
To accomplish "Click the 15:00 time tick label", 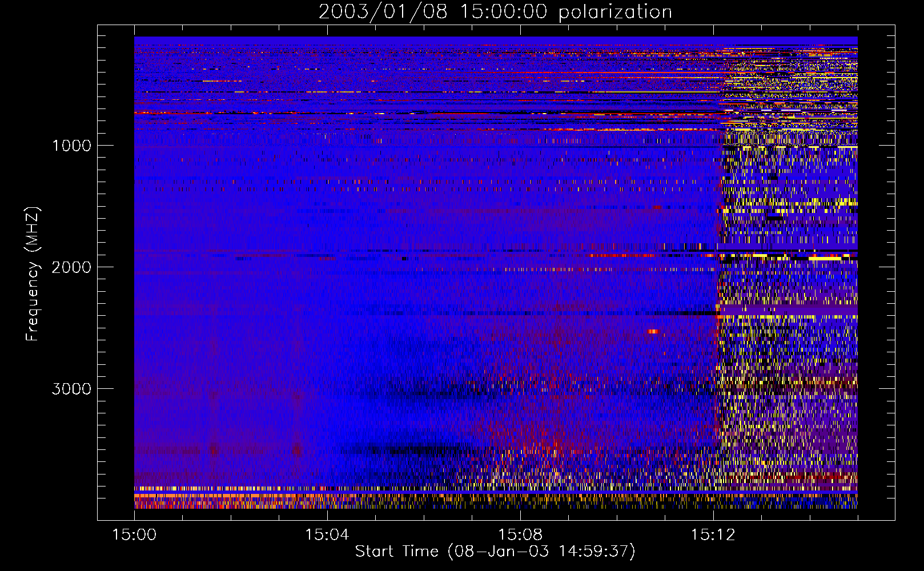I will click(134, 534).
